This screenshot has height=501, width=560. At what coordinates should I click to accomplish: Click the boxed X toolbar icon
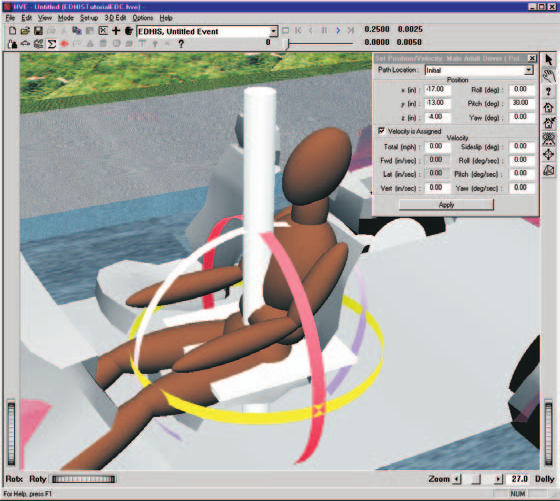[x=103, y=31]
